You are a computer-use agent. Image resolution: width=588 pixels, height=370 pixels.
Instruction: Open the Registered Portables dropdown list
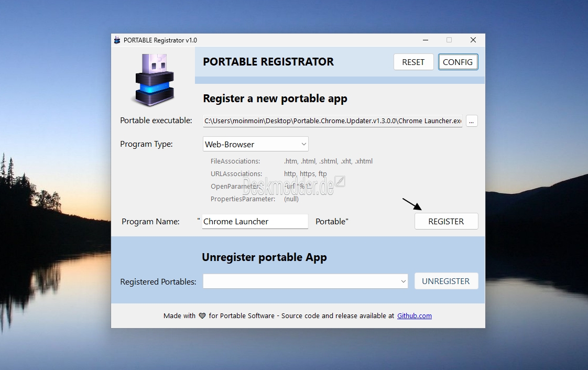[306, 281]
